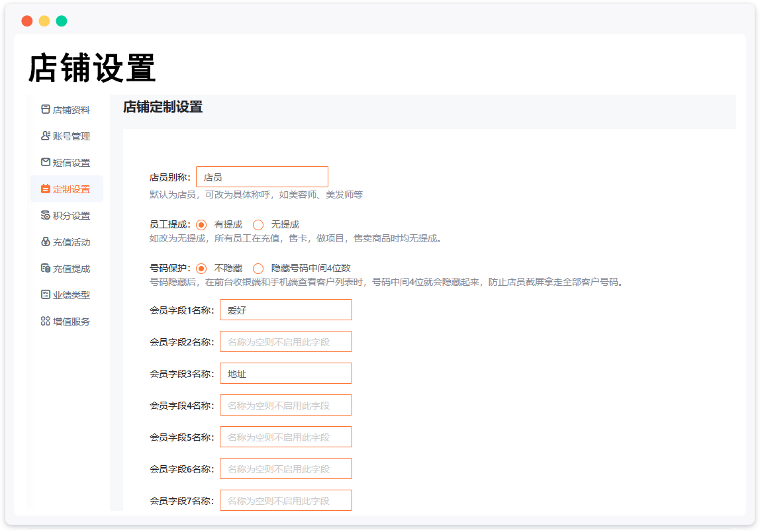Open the 账号管理 menu item
This screenshot has width=760, height=532.
[x=71, y=136]
